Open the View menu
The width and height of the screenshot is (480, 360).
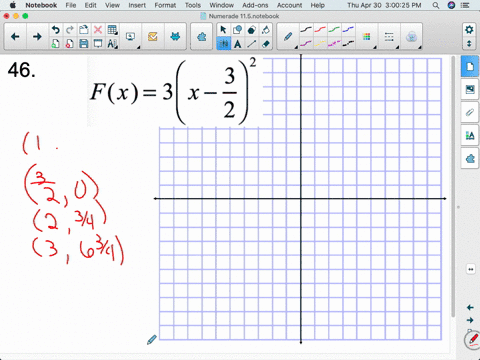112,5
